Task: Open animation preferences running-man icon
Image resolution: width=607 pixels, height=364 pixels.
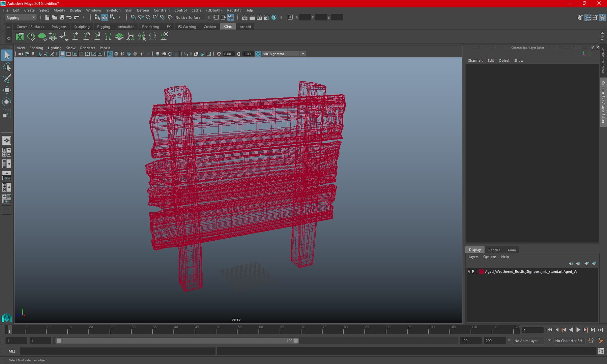Action: [x=600, y=341]
